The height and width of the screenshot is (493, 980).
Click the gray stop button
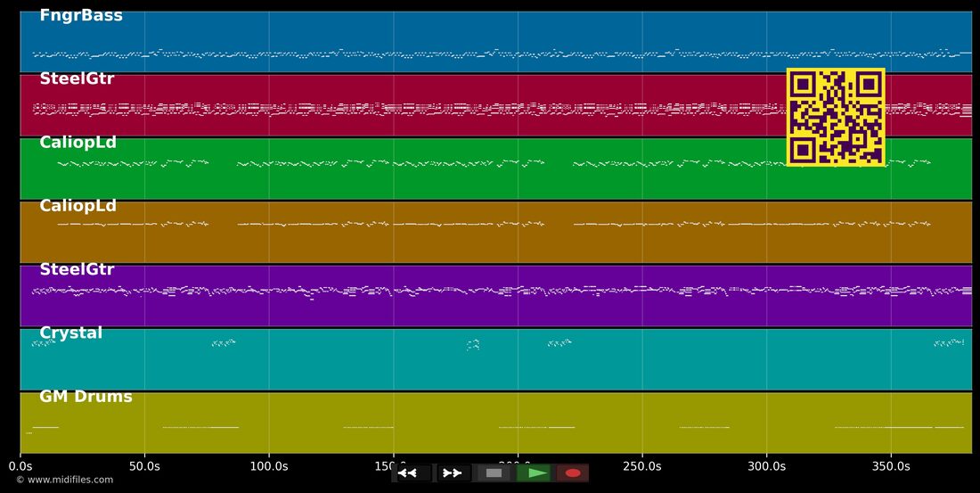tap(494, 473)
